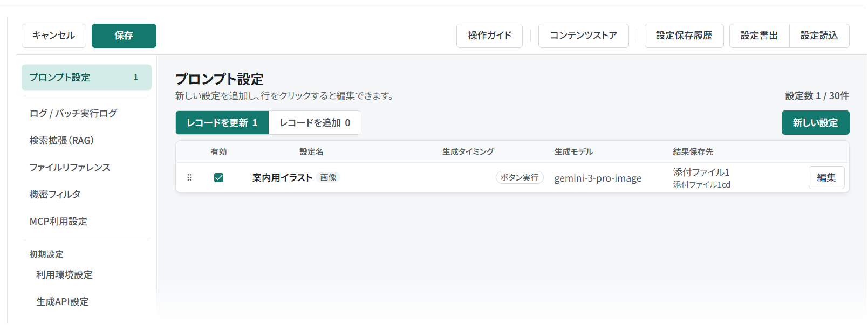Click the 結果保存先 column header
This screenshot has width=868, height=325.
tap(693, 152)
